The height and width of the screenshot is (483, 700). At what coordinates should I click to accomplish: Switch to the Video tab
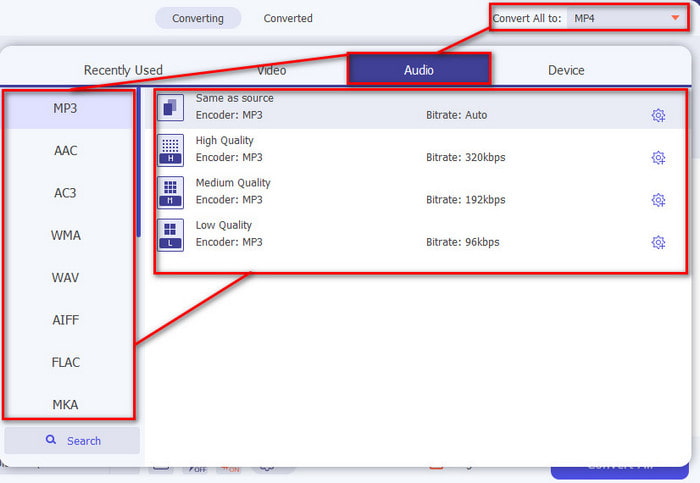click(x=271, y=70)
